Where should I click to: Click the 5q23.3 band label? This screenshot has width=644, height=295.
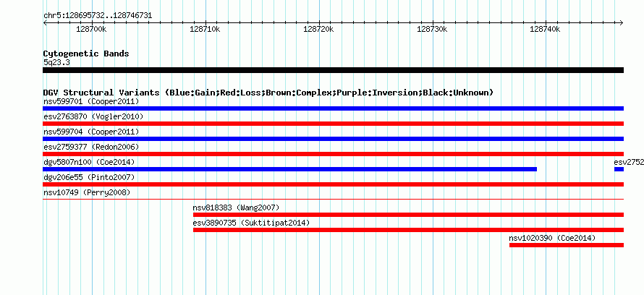(x=56, y=62)
